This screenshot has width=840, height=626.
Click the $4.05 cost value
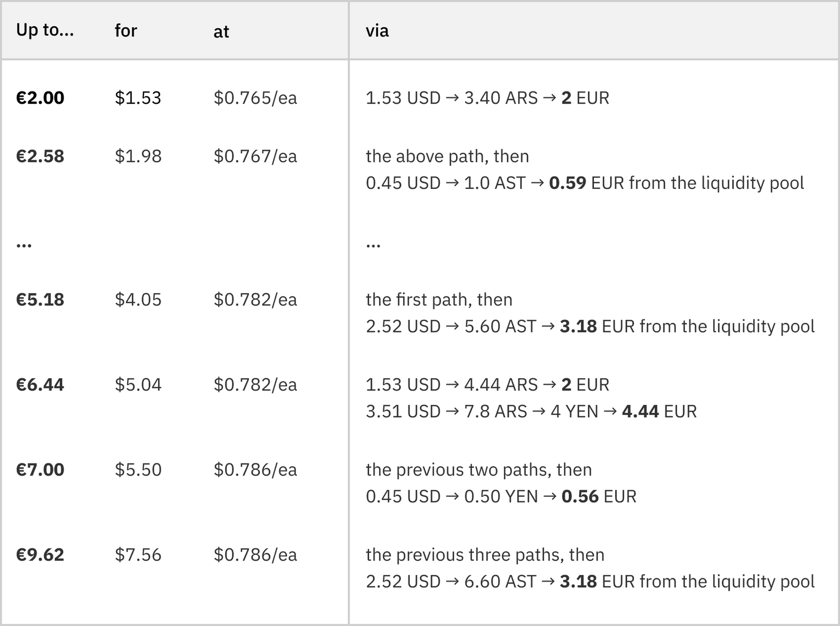coord(138,300)
